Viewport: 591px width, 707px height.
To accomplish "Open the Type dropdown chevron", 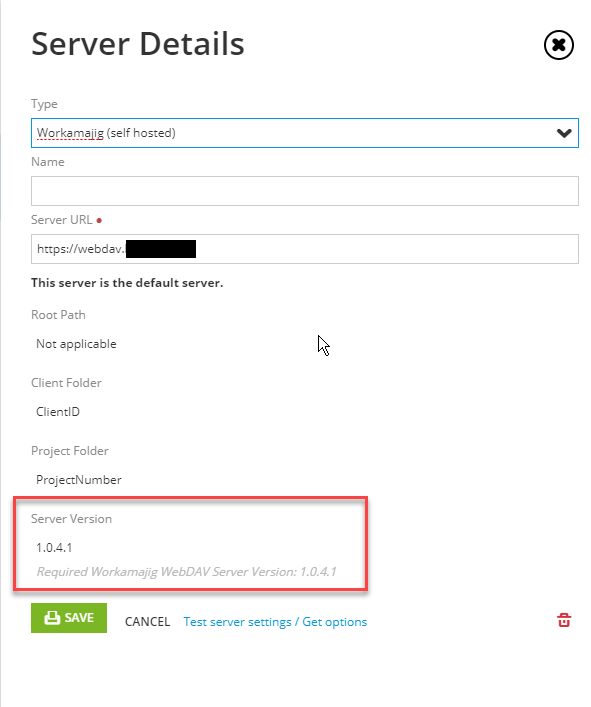I will point(564,133).
